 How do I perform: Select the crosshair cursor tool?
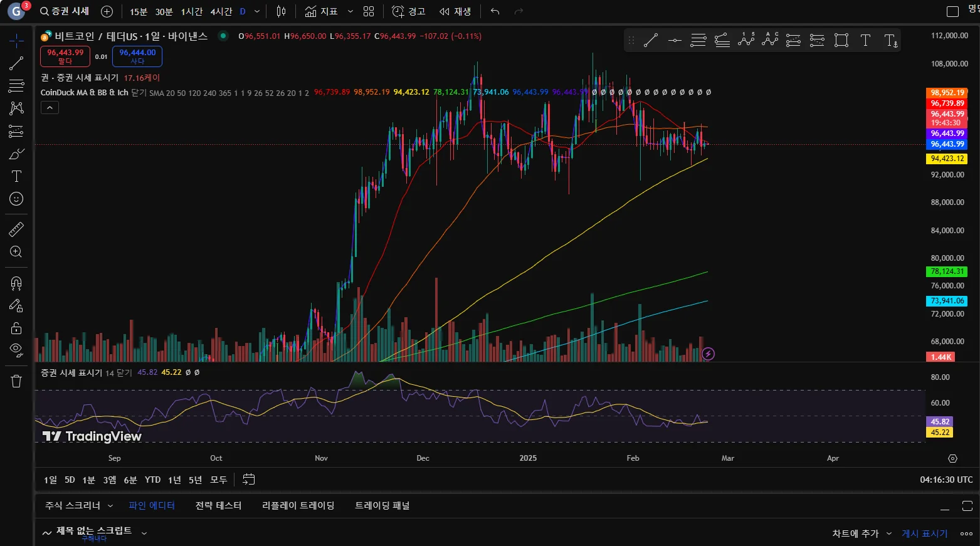click(x=16, y=41)
